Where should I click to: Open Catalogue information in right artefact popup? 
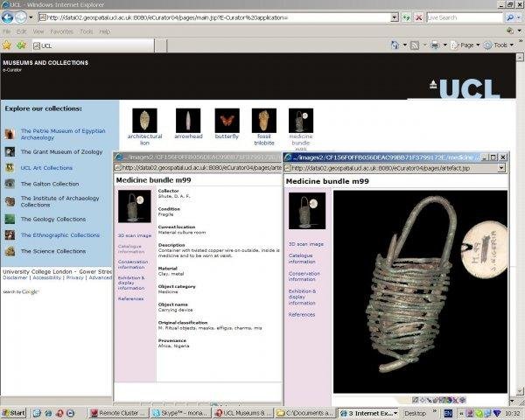tap(302, 258)
